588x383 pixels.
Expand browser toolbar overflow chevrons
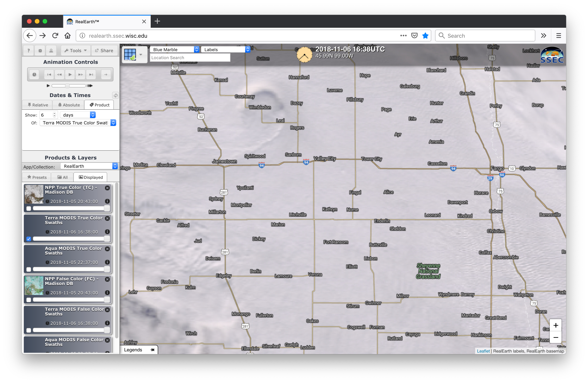(x=543, y=36)
